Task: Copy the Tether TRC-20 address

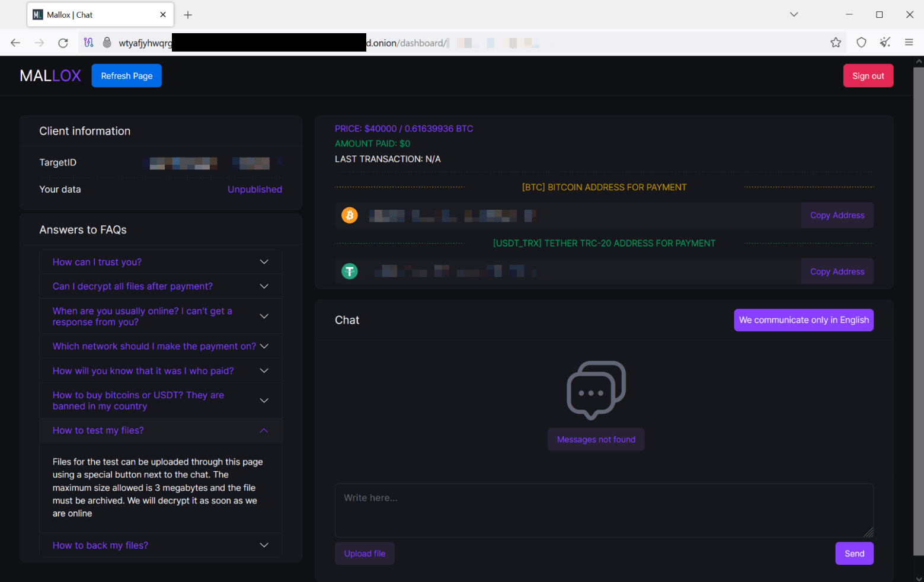Action: tap(837, 271)
